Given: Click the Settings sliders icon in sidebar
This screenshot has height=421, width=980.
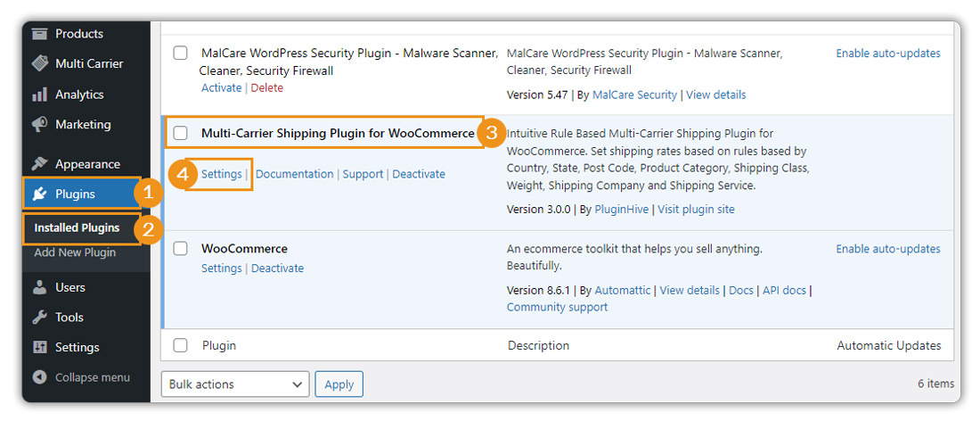Looking at the screenshot, I should [39, 347].
